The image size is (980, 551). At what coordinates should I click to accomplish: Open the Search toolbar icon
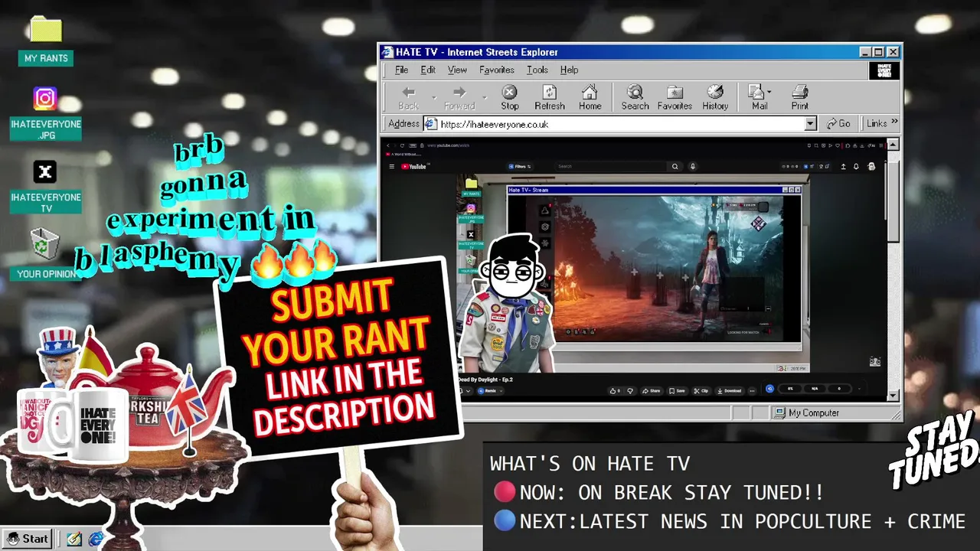click(x=635, y=92)
